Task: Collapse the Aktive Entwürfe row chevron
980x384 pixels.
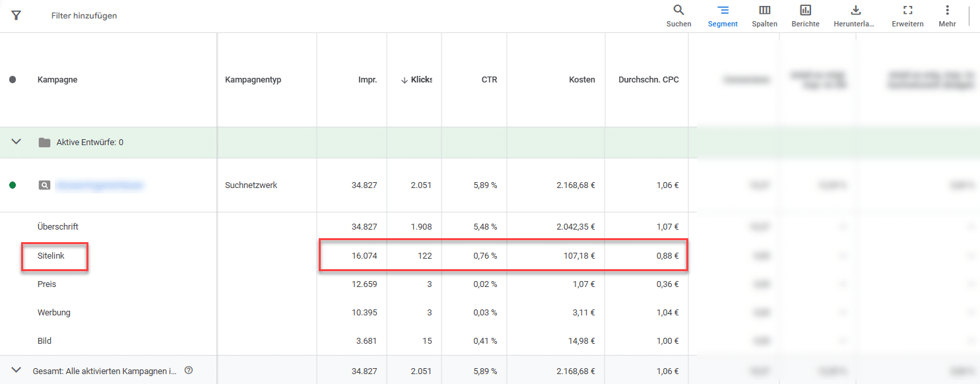Action: click(16, 142)
